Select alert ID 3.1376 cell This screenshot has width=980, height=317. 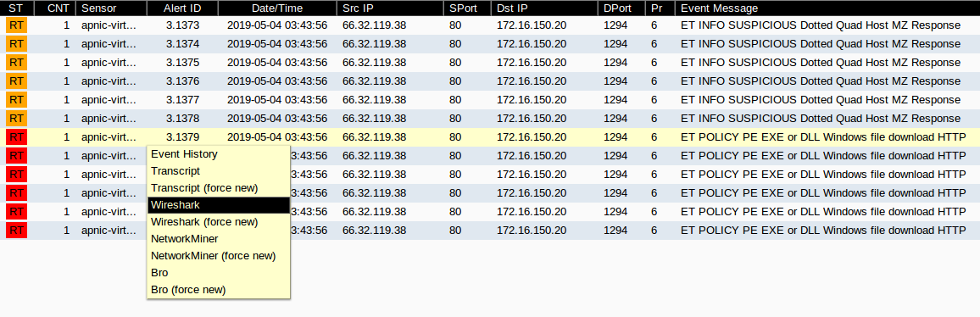point(182,81)
